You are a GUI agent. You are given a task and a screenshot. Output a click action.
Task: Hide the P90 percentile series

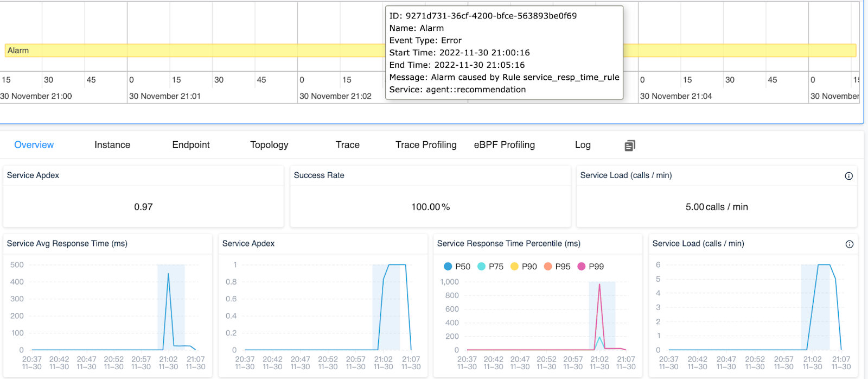(x=523, y=267)
